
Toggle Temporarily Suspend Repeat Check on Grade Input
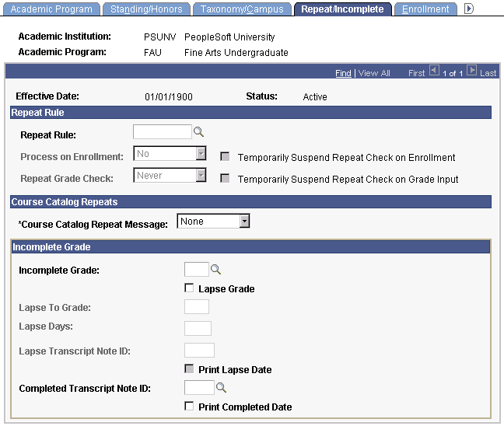point(225,178)
